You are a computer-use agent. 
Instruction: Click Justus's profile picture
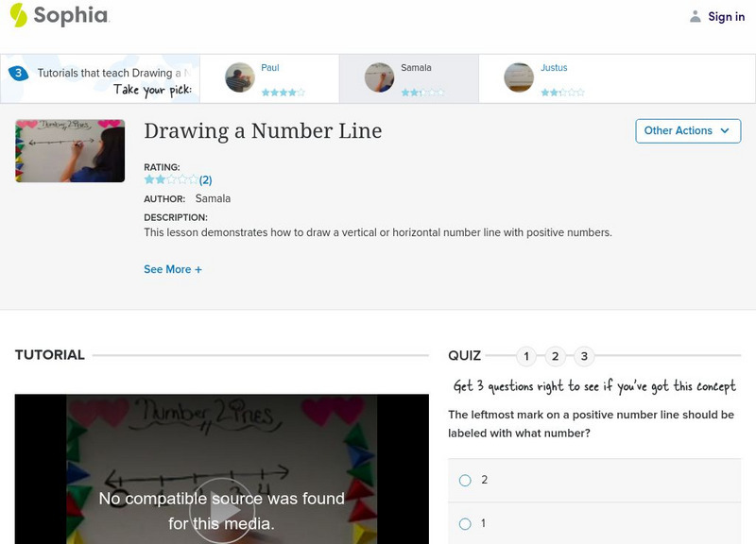tap(521, 76)
